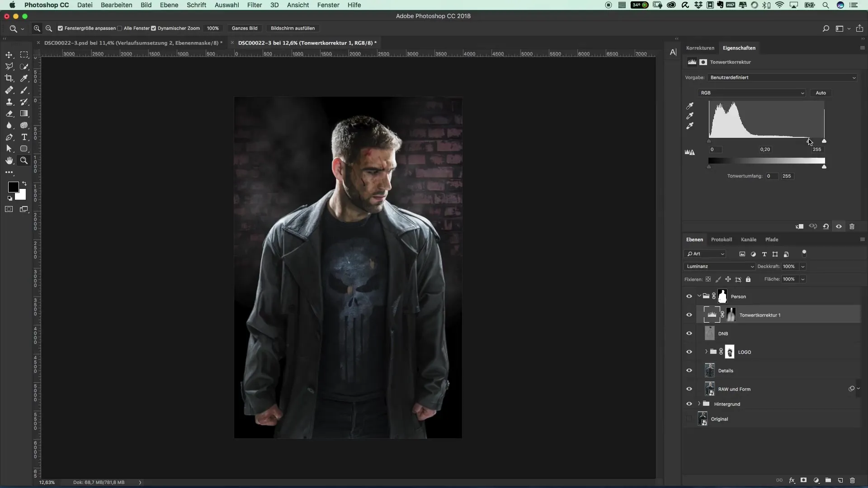Create a new layer group icon
The height and width of the screenshot is (488, 868).
pos(828,480)
